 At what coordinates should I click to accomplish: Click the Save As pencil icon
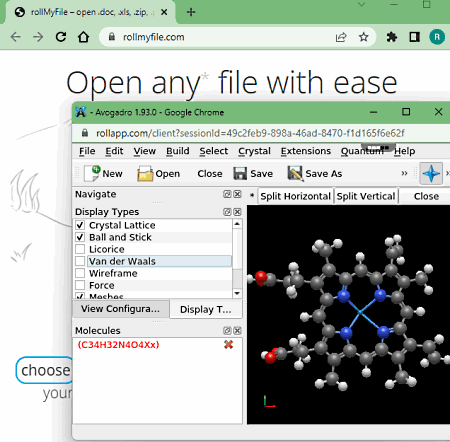tap(295, 174)
